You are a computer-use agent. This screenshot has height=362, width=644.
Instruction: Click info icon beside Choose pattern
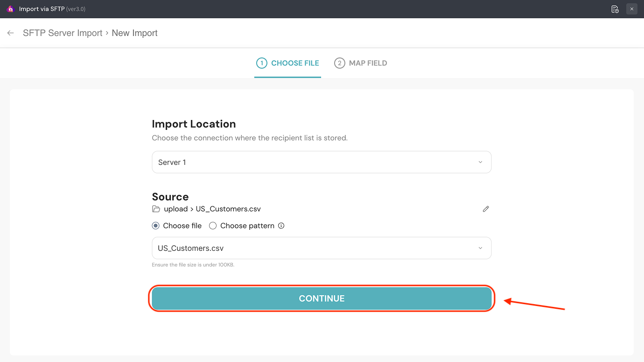click(x=281, y=226)
